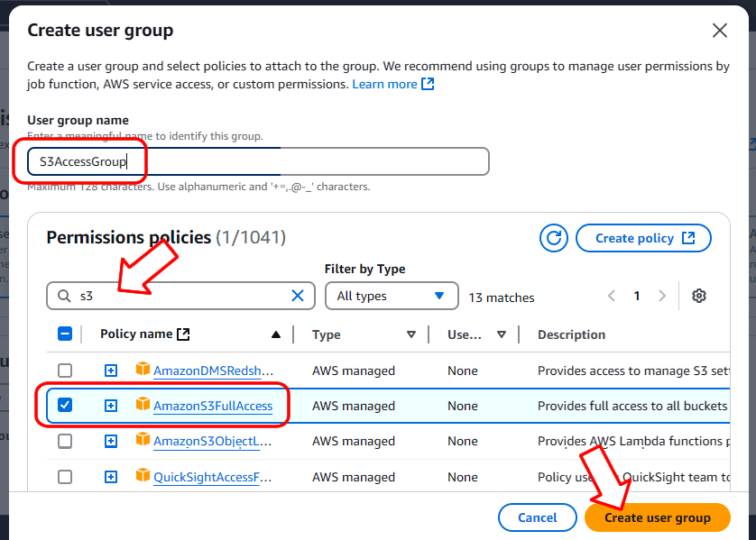Check the QuickSightAccessF... policy checkbox
The width and height of the screenshot is (756, 540).
(65, 477)
